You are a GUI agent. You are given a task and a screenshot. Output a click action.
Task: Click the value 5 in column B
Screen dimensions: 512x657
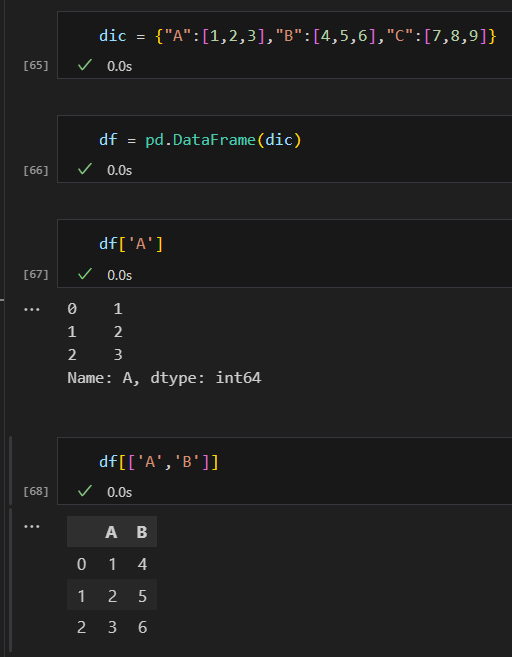coord(142,596)
